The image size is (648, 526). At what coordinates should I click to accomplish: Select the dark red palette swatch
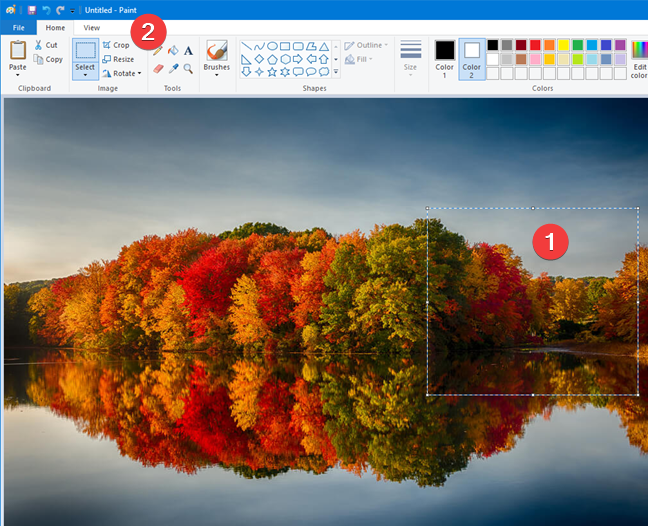[521, 45]
